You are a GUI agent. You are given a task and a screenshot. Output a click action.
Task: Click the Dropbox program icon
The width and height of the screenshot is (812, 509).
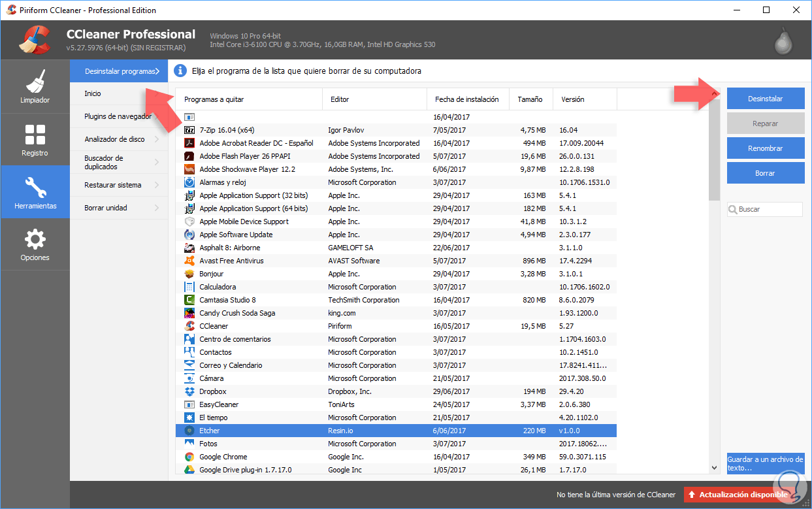(x=189, y=391)
